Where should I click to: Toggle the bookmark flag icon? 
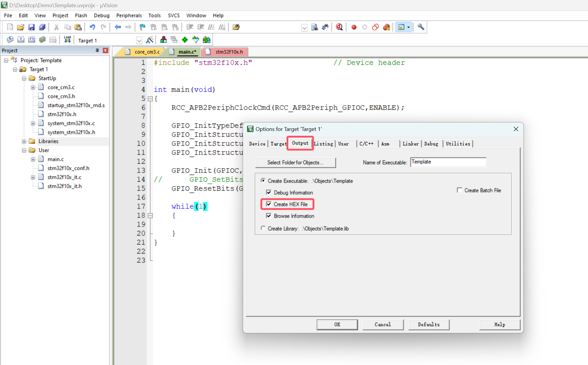click(143, 27)
